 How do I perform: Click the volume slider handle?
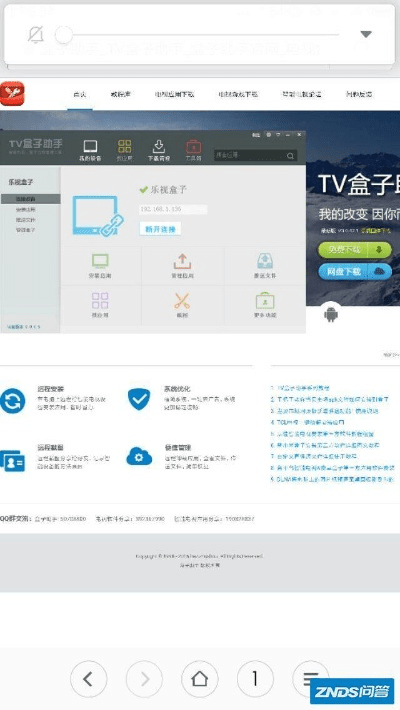click(63, 34)
